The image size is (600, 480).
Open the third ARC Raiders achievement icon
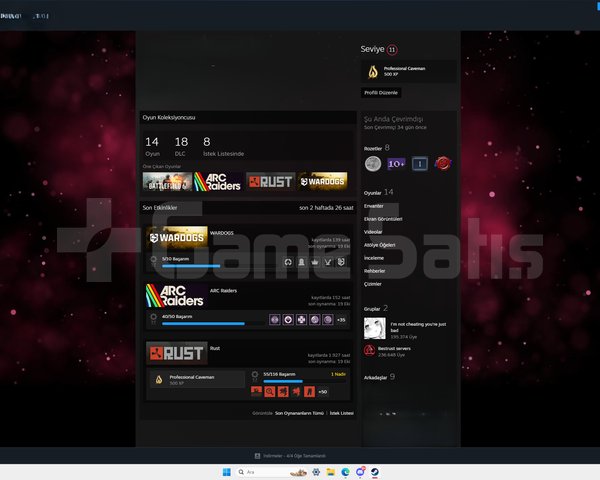click(302, 320)
